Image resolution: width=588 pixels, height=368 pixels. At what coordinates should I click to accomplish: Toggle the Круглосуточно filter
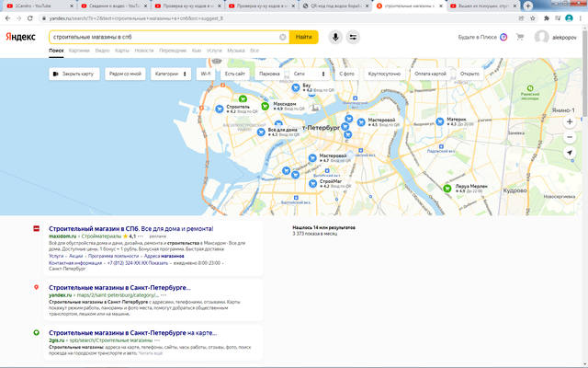[x=384, y=74]
